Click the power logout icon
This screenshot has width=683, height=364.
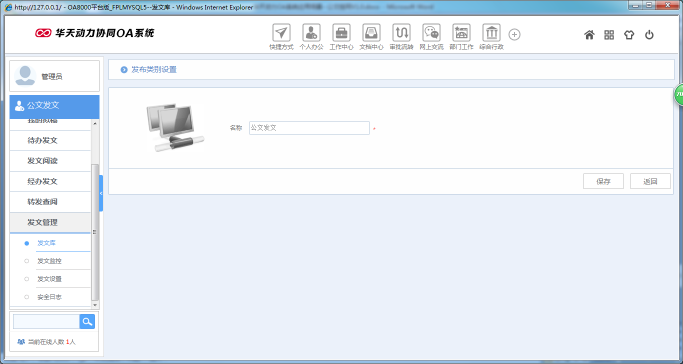[x=649, y=35]
